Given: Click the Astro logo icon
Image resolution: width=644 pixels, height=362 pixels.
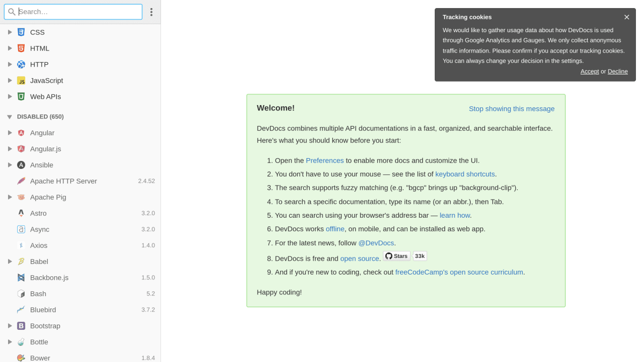Looking at the screenshot, I should pos(21,213).
